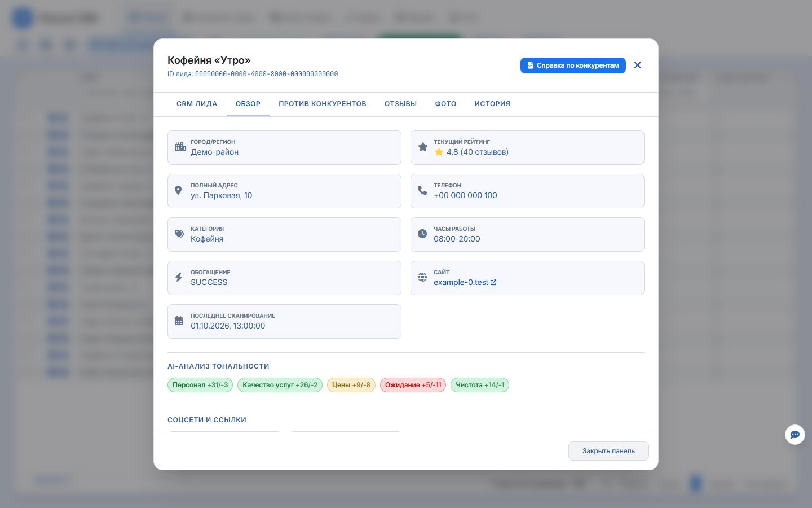The height and width of the screenshot is (508, 812).
Task: Click the category tag icon
Action: [179, 234]
